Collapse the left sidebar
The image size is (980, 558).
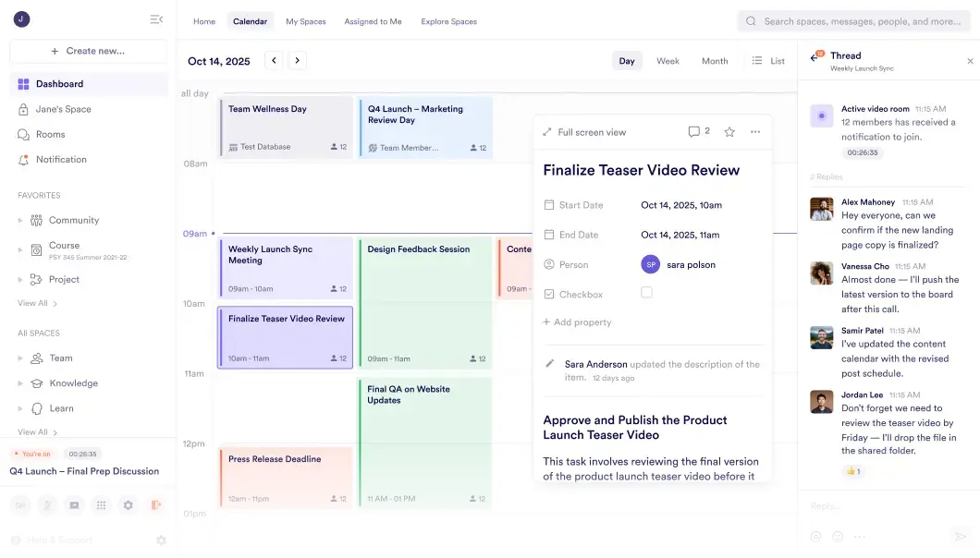point(155,19)
